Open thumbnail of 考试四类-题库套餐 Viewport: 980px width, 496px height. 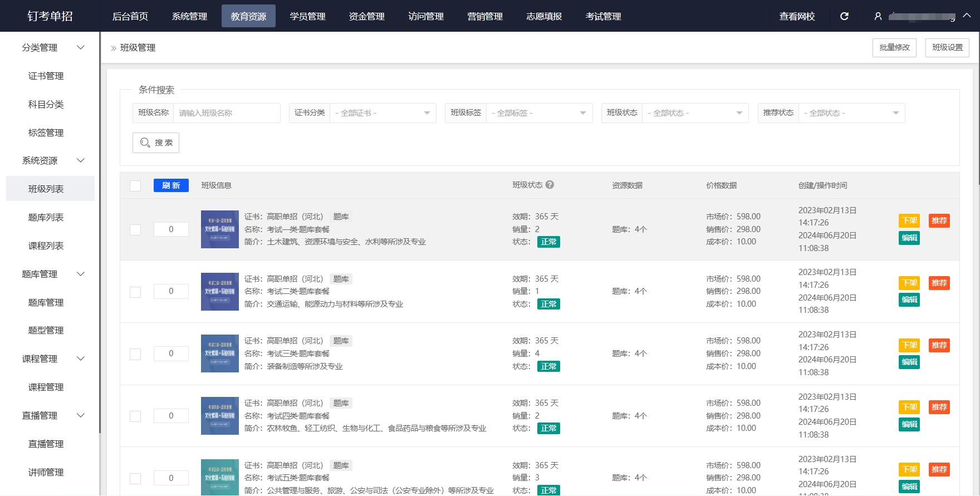[x=220, y=416]
